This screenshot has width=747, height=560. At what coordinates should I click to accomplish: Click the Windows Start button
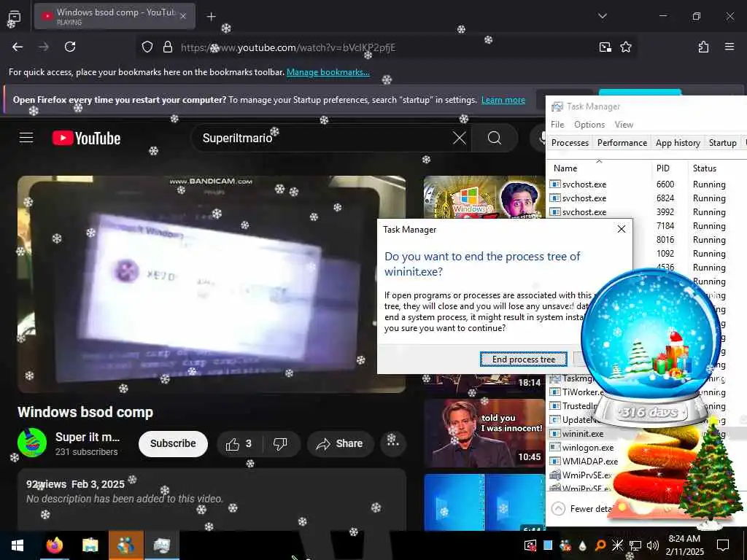[x=18, y=545]
